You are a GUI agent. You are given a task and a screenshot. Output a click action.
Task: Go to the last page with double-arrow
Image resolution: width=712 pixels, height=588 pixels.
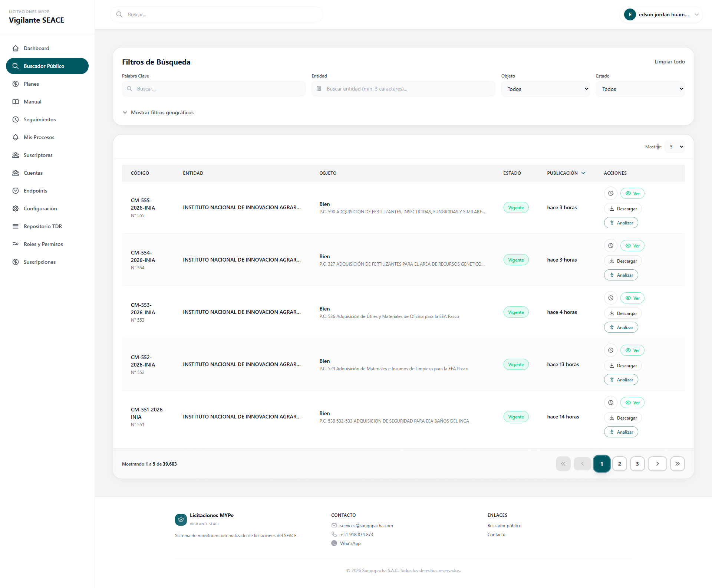(677, 464)
